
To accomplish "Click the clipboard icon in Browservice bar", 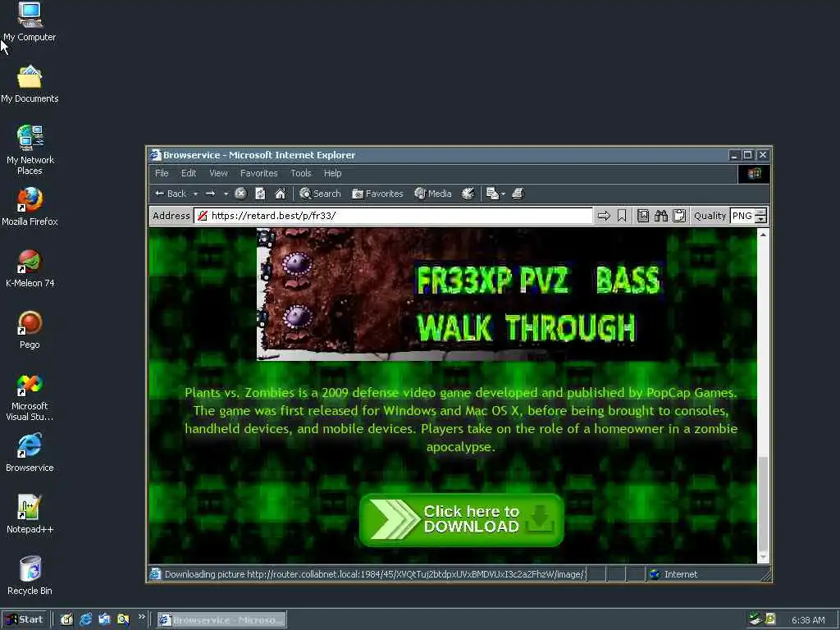I will coord(679,216).
